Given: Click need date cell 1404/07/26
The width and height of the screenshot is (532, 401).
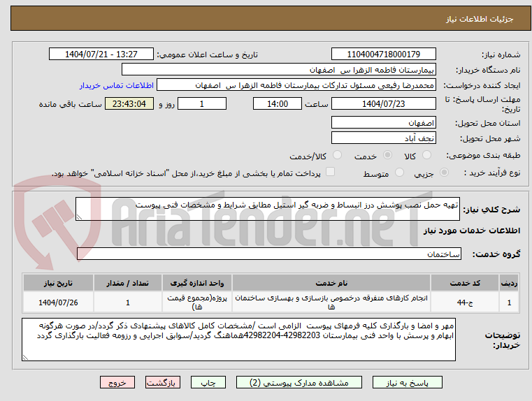Looking at the screenshot, I should pyautogui.click(x=58, y=302).
